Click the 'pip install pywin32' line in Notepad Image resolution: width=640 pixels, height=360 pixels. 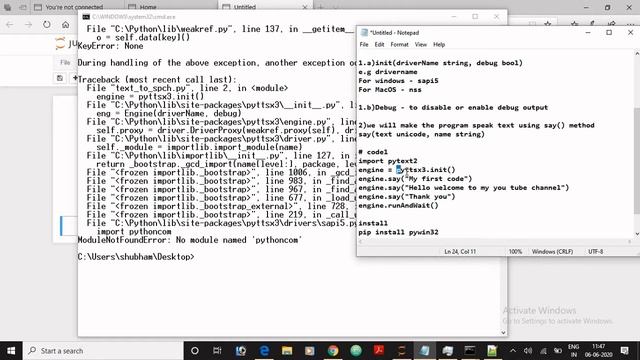398,232
